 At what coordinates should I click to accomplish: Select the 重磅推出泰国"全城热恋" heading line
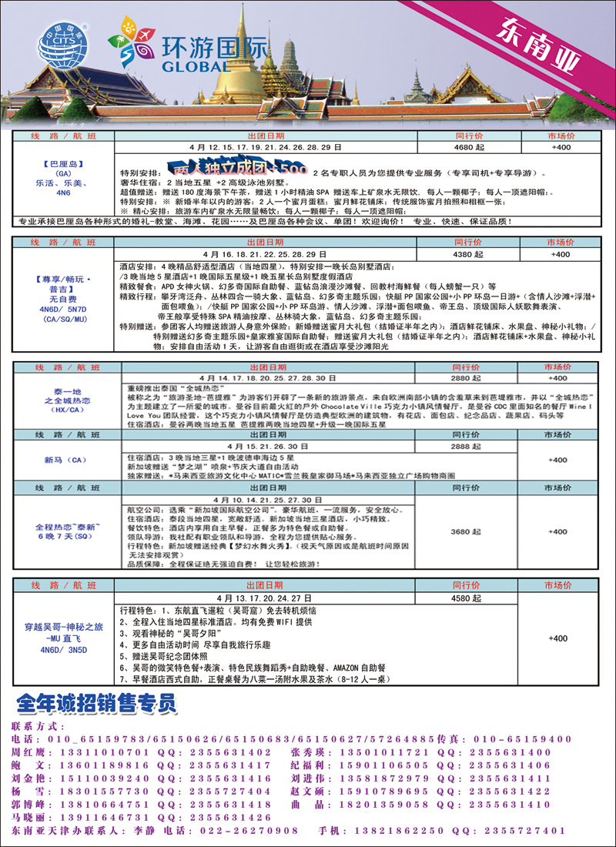click(x=176, y=388)
